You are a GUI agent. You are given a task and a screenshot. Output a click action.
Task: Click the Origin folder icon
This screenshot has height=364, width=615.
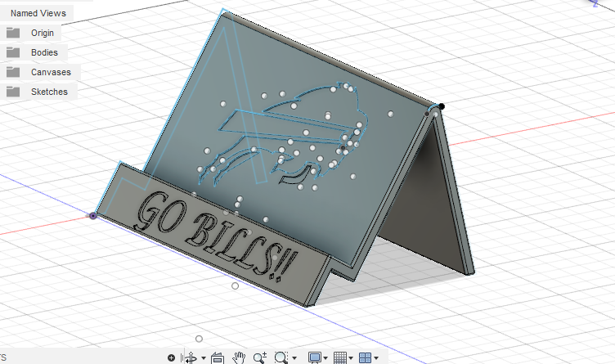click(x=13, y=33)
